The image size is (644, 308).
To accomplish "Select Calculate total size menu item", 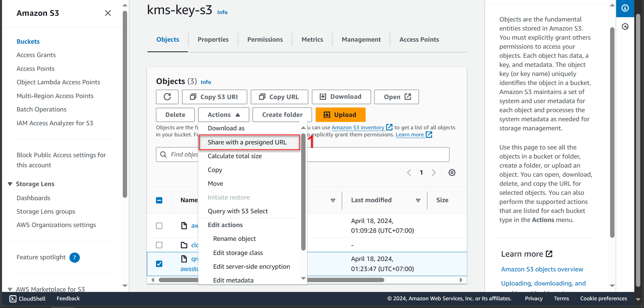I will coord(235,156).
